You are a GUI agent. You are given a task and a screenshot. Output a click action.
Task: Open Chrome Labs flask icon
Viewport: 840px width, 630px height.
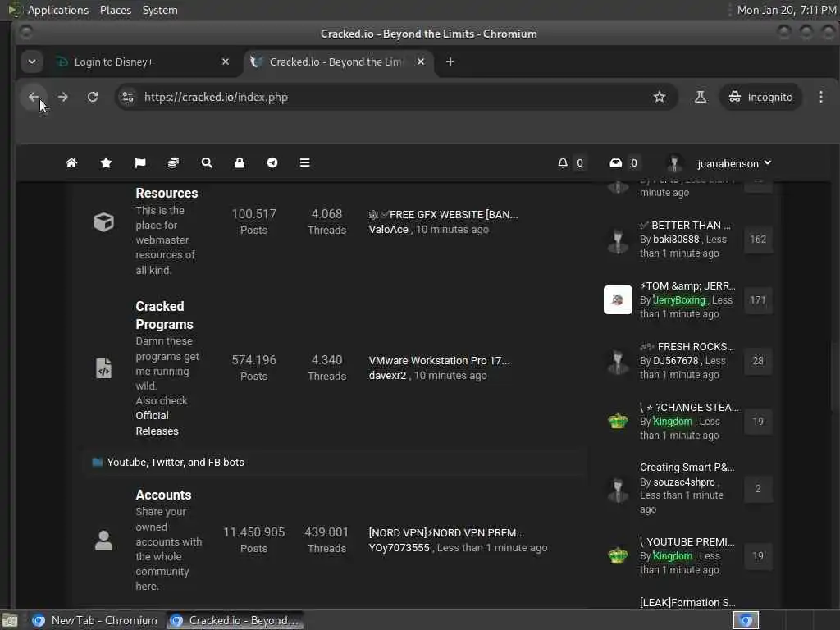701,97
